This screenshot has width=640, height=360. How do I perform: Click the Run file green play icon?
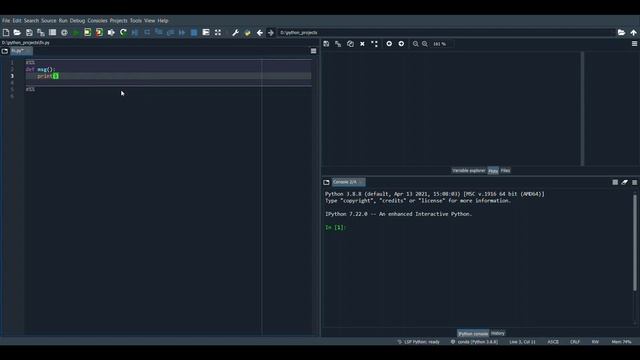tap(76, 33)
